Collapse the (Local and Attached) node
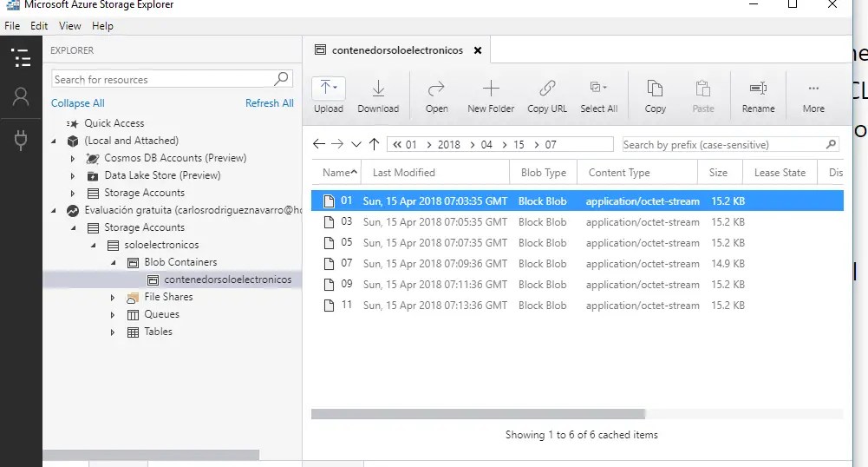Image resolution: width=868 pixels, height=467 pixels. [54, 141]
